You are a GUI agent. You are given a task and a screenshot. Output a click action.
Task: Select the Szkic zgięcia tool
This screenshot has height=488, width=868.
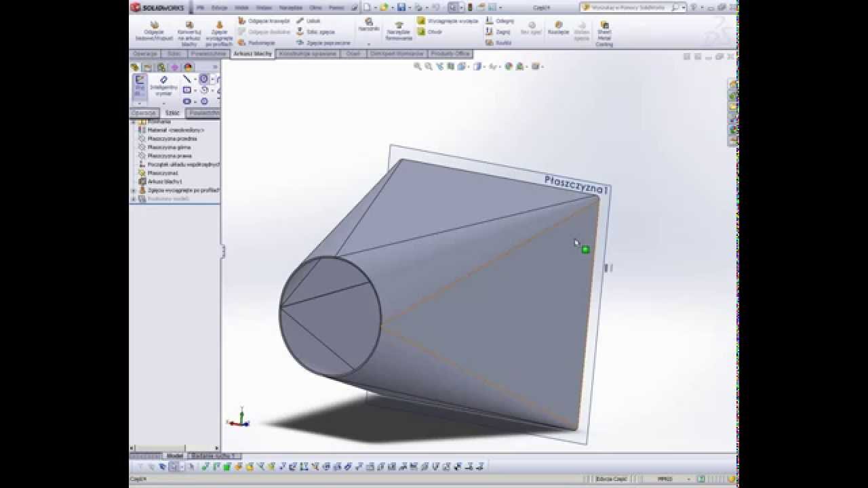[315, 32]
